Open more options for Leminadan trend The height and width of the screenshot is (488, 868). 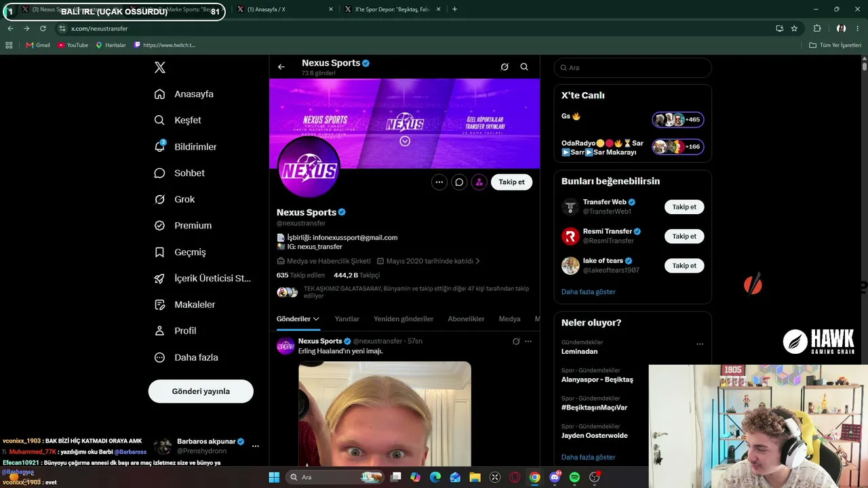[700, 344]
